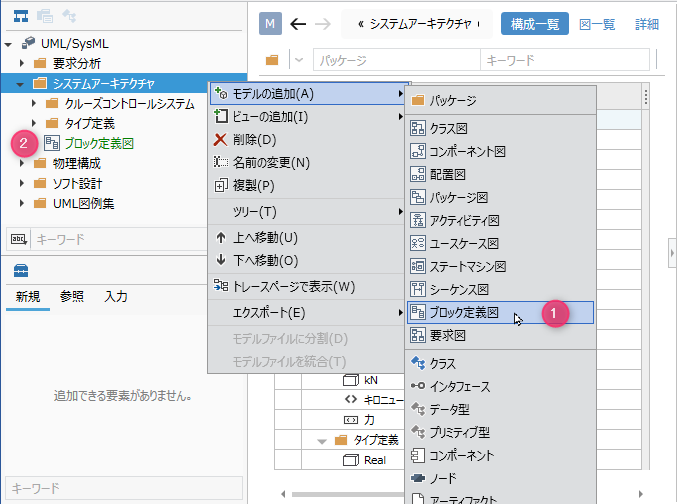Open ツリー(T) submenu
Screen dimensions: 677x504
[307, 212]
